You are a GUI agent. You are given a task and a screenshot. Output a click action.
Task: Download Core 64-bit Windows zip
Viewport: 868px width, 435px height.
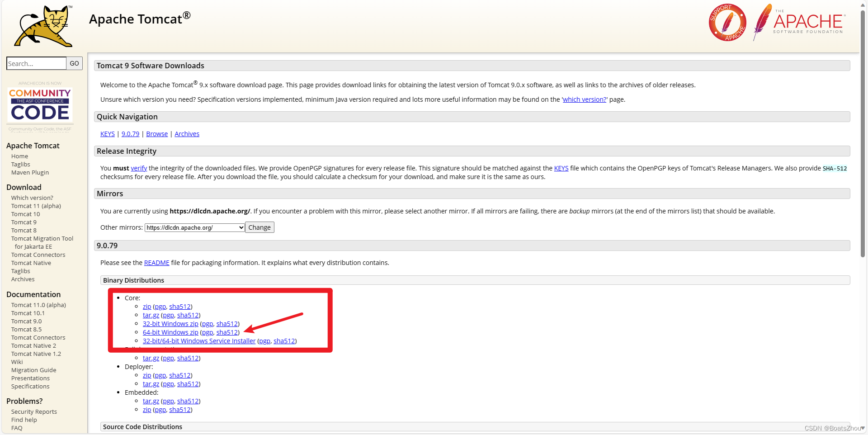click(170, 332)
